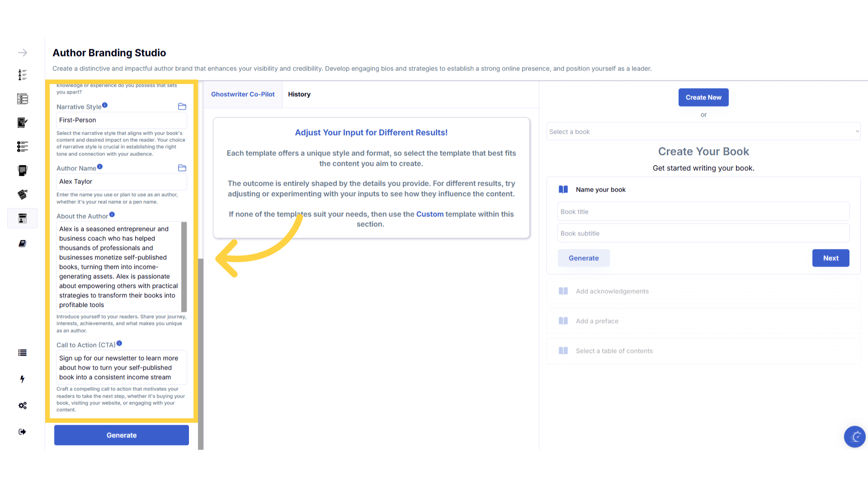This screenshot has width=868, height=488.
Task: Click the Next button
Action: tap(830, 258)
